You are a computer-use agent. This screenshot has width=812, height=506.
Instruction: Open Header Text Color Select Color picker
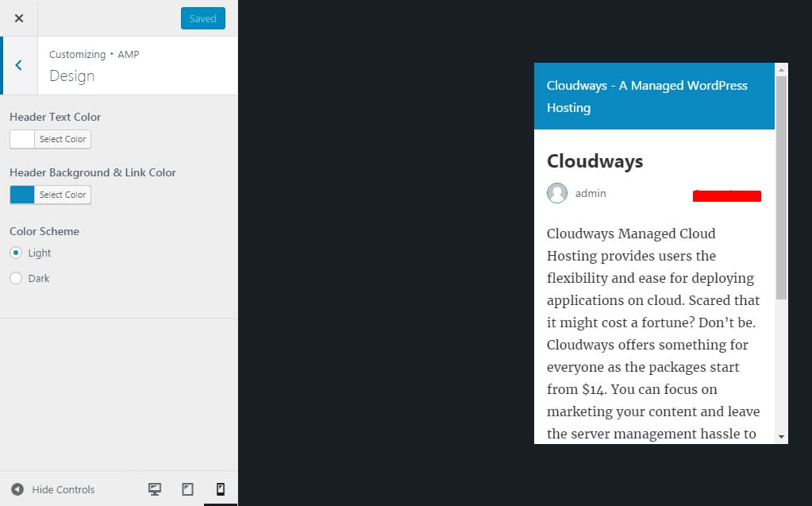[63, 139]
